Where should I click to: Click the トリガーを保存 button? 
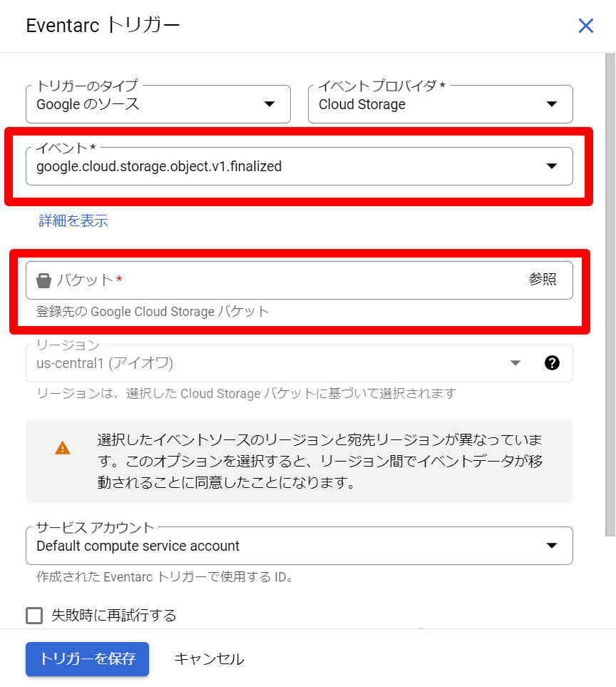pyautogui.click(x=86, y=659)
